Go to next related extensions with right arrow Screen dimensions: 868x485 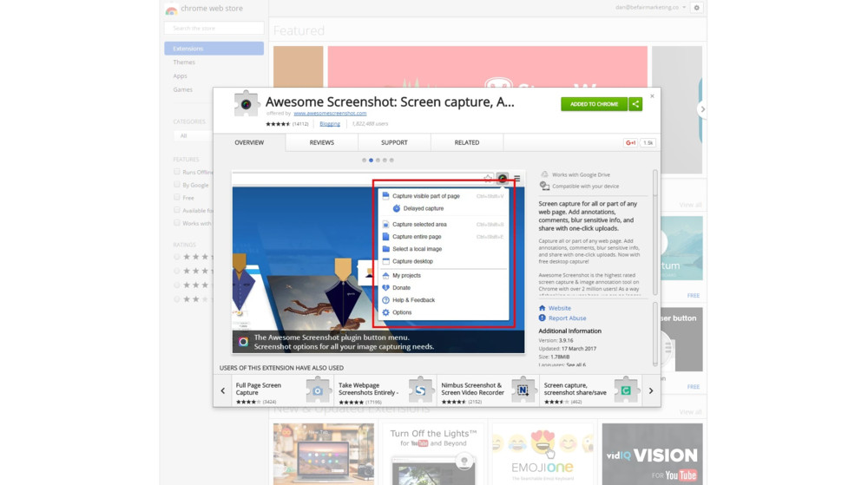651,391
